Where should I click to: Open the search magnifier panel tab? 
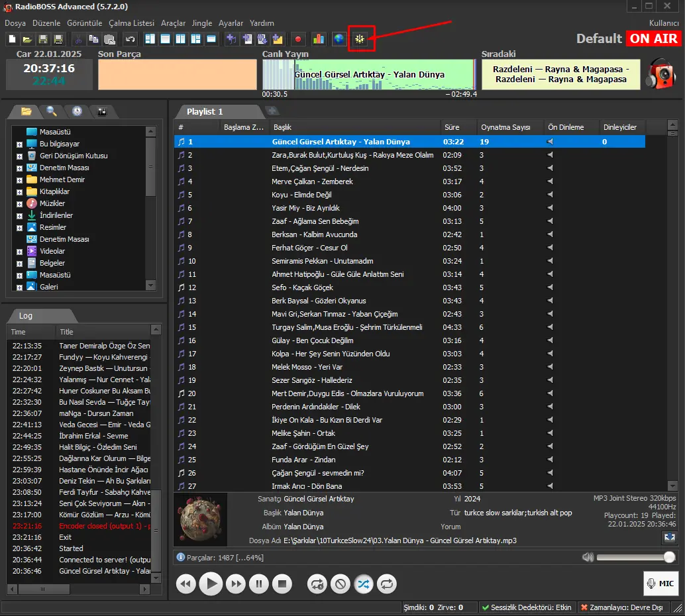coord(52,111)
